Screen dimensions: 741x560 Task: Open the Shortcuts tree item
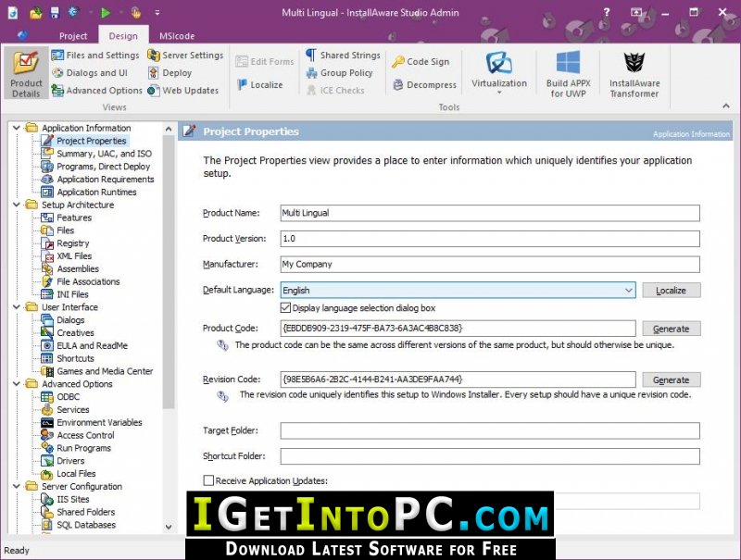pos(68,358)
